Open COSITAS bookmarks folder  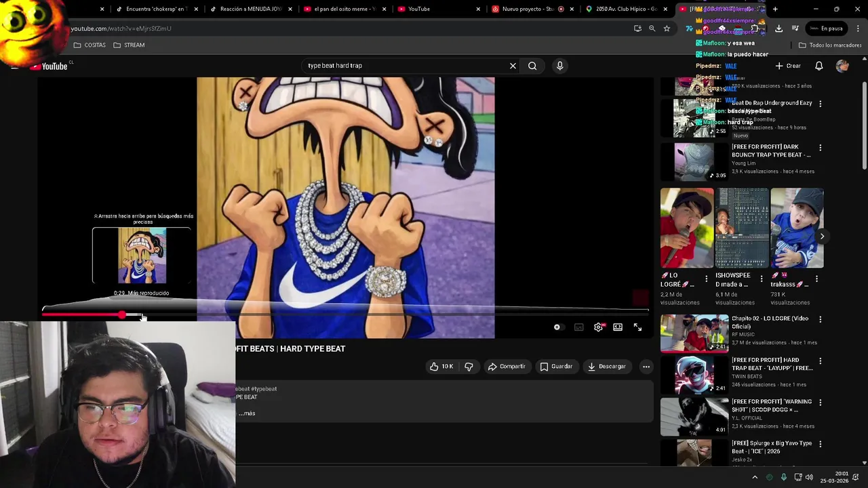click(x=89, y=45)
